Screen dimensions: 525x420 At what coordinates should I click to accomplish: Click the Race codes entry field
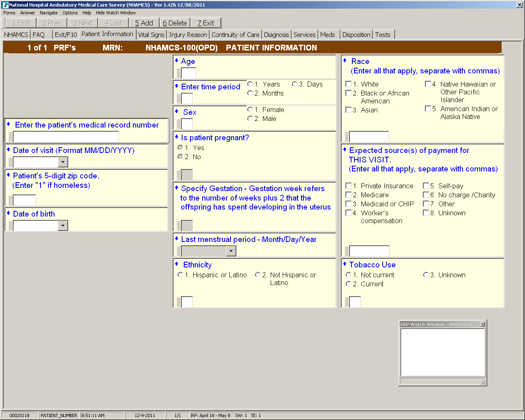pos(369,137)
